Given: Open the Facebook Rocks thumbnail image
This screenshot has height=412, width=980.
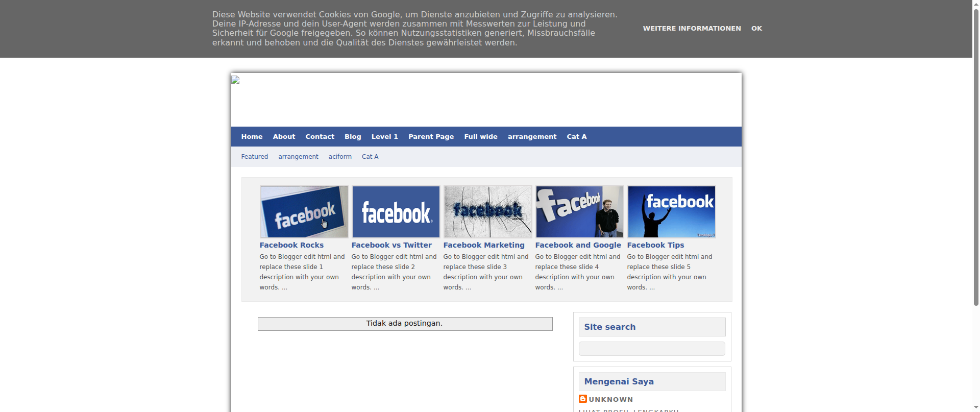Looking at the screenshot, I should pyautogui.click(x=304, y=212).
